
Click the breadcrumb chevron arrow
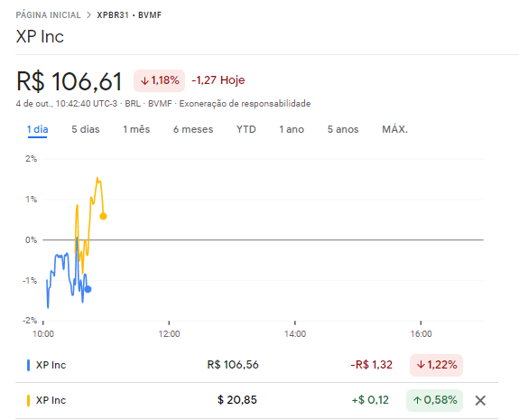pyautogui.click(x=88, y=15)
